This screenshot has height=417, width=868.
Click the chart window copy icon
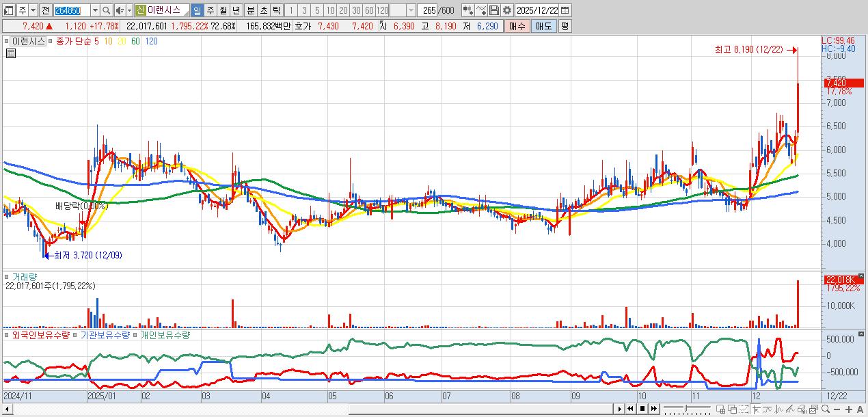(x=813, y=409)
